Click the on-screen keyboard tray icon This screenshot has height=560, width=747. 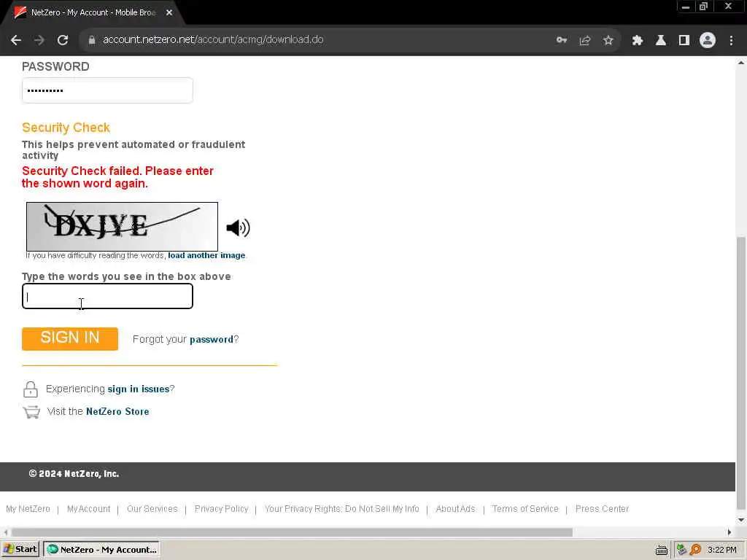coord(661,550)
